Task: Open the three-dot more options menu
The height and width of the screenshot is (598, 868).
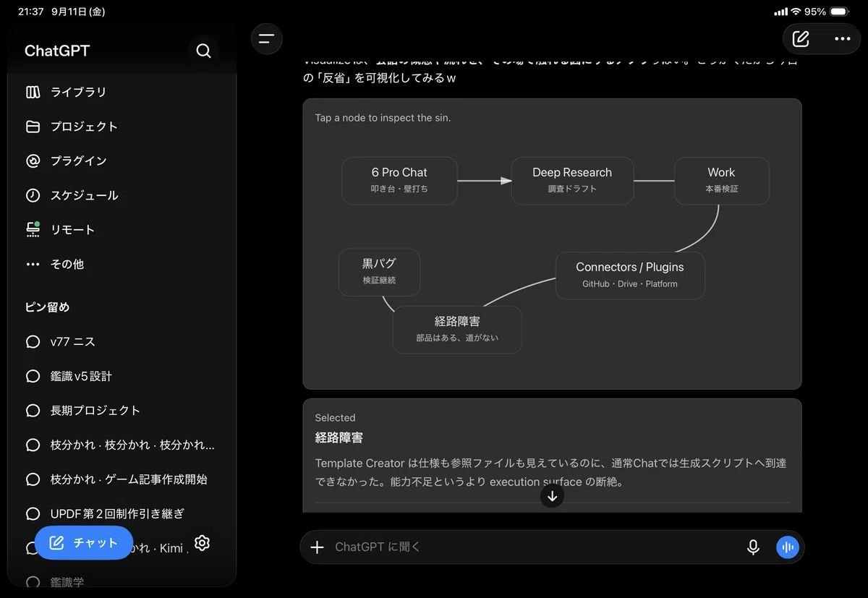Action: (x=843, y=39)
